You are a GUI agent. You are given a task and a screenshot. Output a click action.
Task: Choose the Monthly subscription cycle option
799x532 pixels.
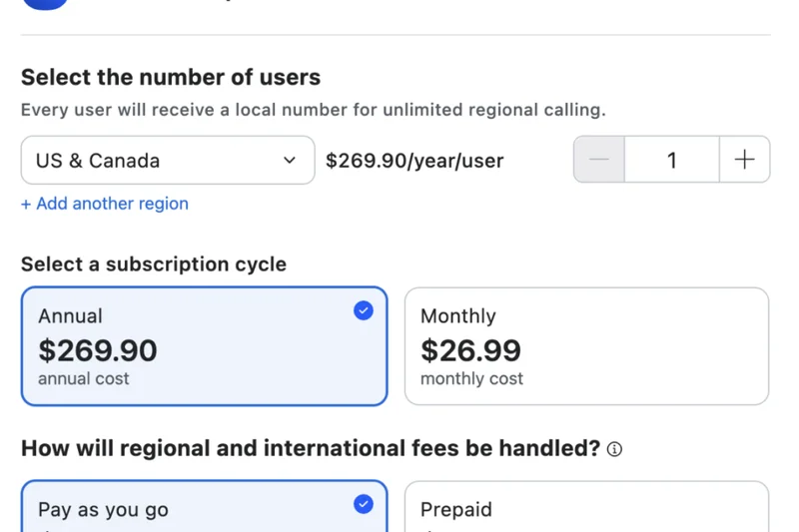[586, 346]
